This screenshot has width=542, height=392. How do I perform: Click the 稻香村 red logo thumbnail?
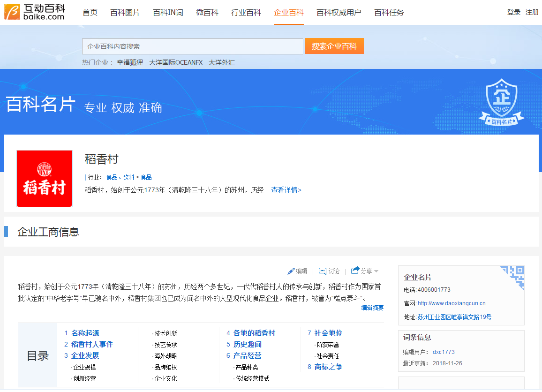(44, 178)
